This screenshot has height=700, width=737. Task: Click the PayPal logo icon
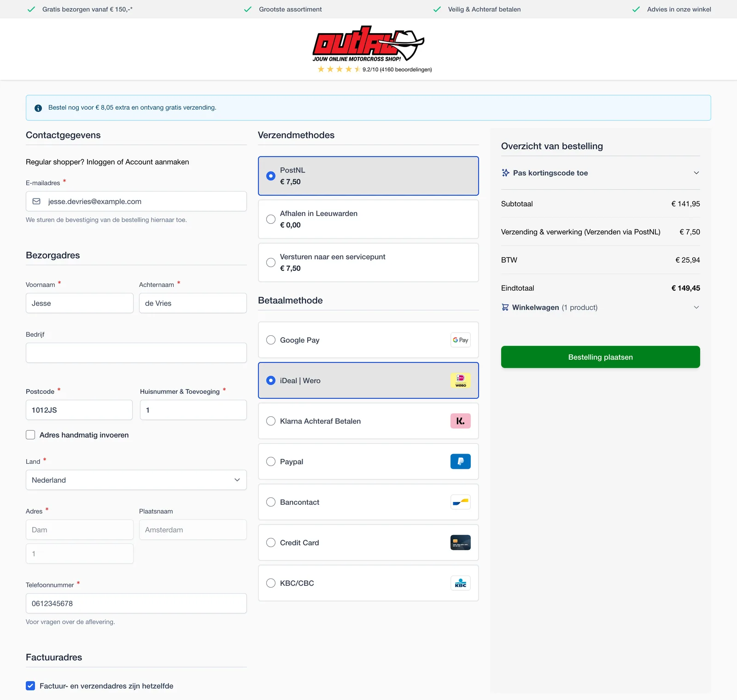pos(461,461)
